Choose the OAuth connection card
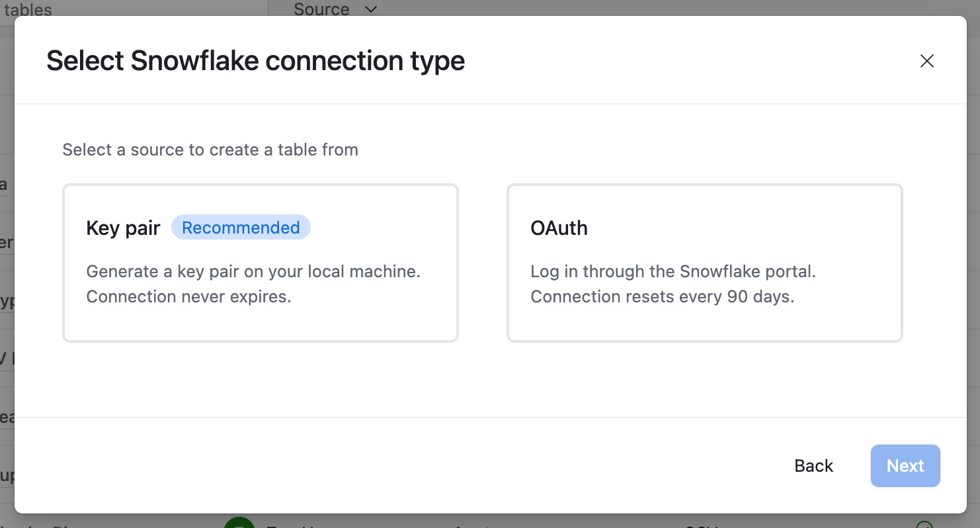 click(705, 263)
